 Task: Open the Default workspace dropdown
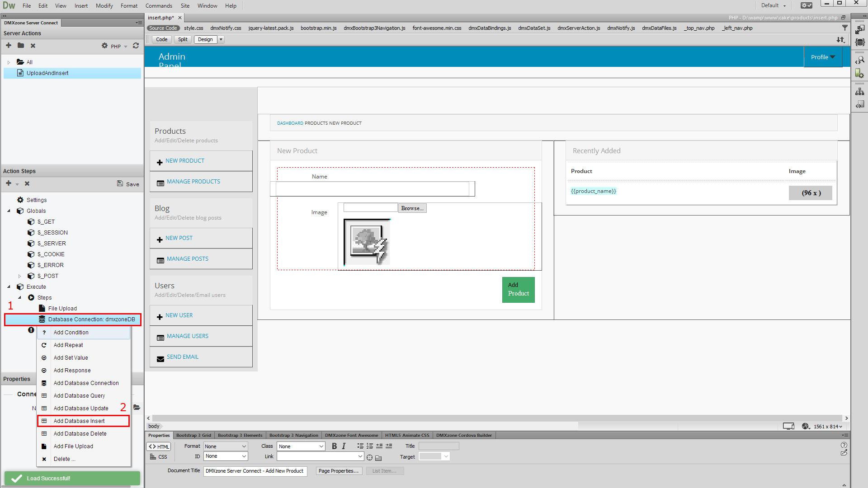(x=774, y=5)
